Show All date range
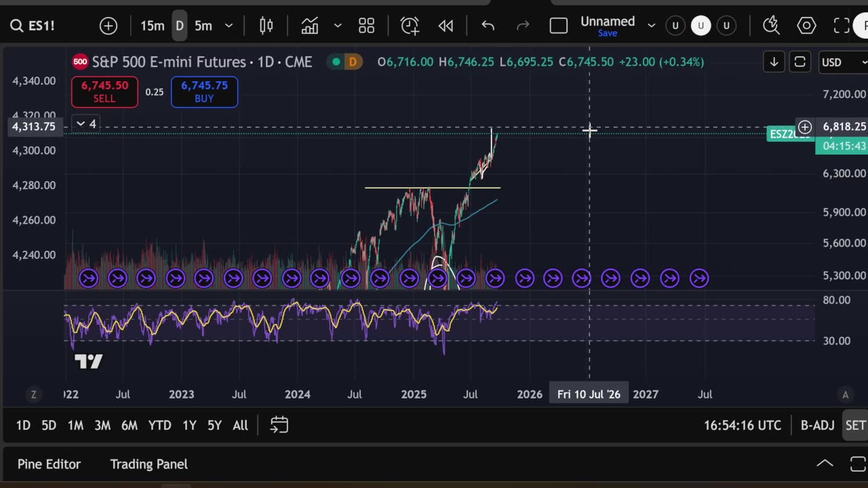 tap(240, 425)
